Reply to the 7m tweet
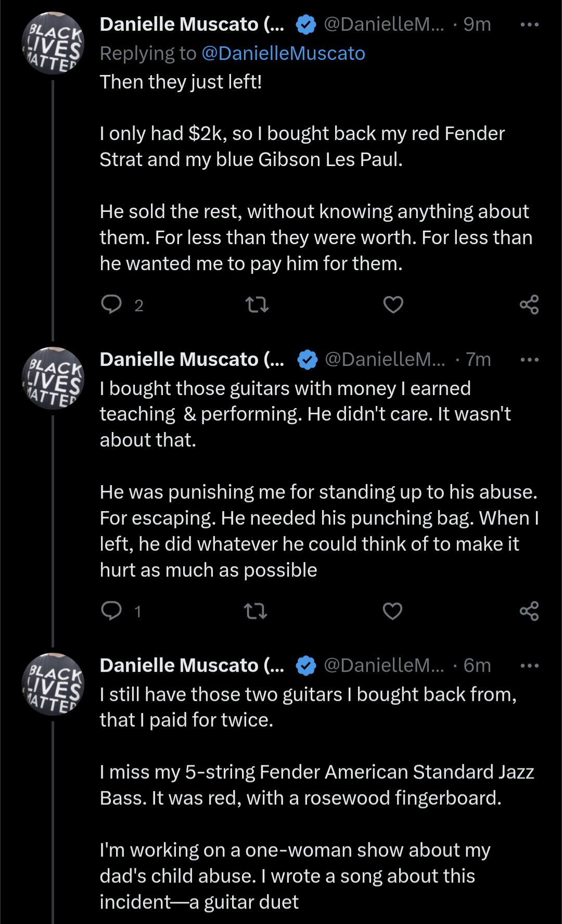This screenshot has height=924, width=562. (x=111, y=611)
